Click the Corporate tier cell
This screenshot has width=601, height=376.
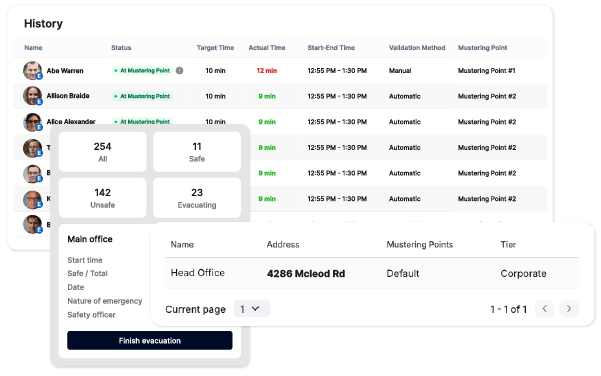coord(524,274)
